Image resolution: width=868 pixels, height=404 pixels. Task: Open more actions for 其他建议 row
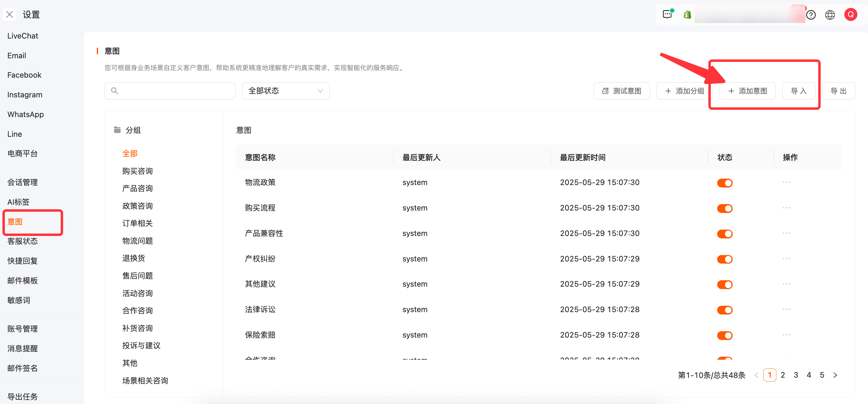point(786,284)
